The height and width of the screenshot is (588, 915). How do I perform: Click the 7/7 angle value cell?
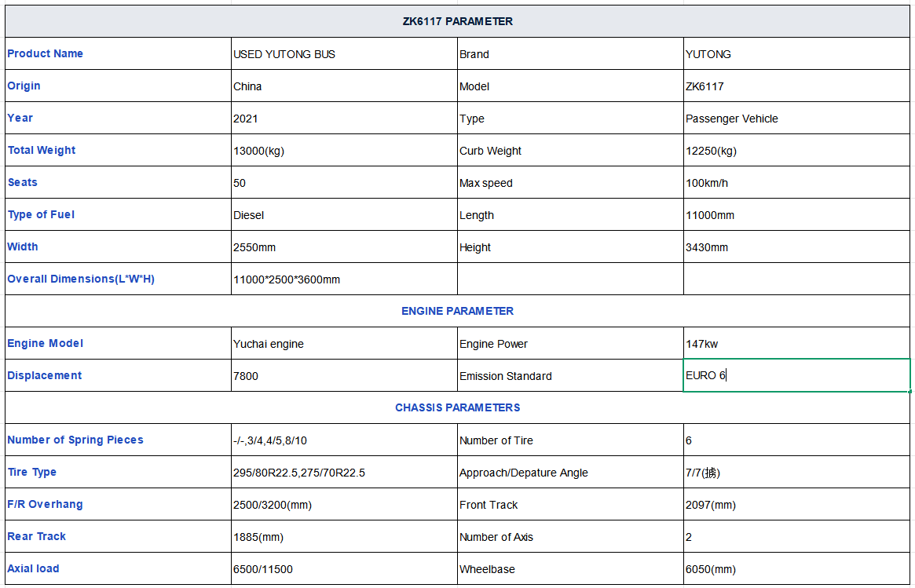coord(796,472)
